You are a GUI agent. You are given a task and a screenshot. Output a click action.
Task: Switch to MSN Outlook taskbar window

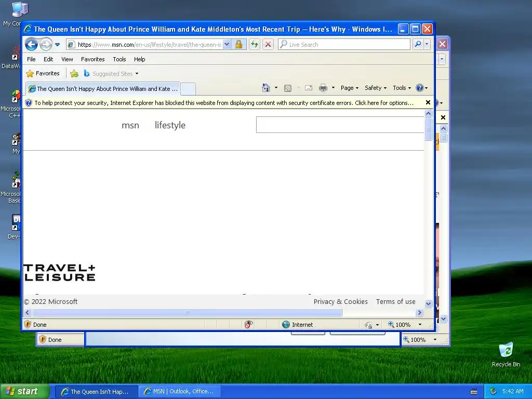[x=179, y=392]
